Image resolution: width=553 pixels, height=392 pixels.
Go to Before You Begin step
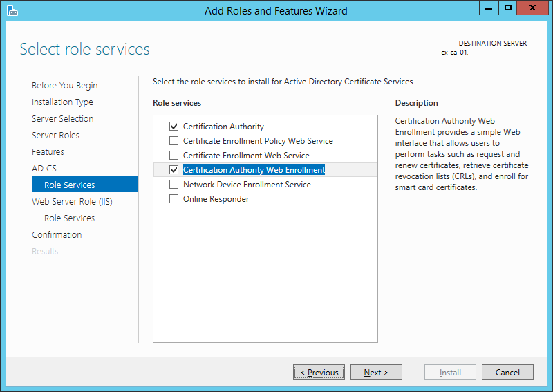64,86
